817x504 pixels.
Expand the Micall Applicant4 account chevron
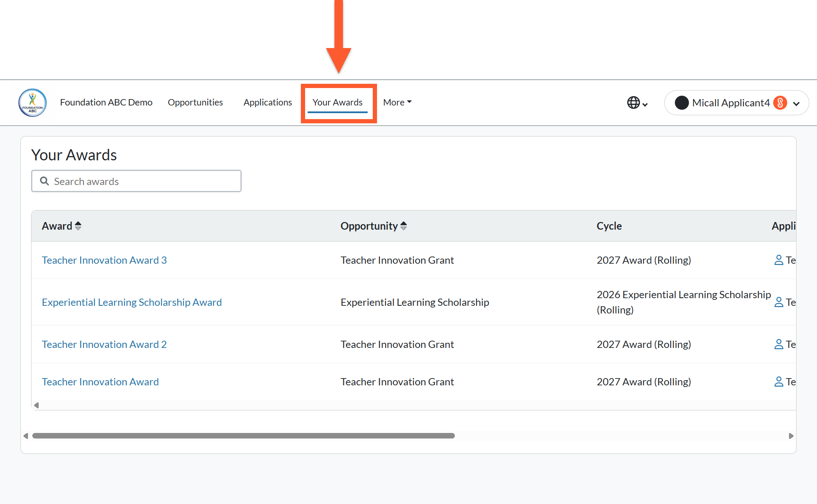[x=797, y=103]
